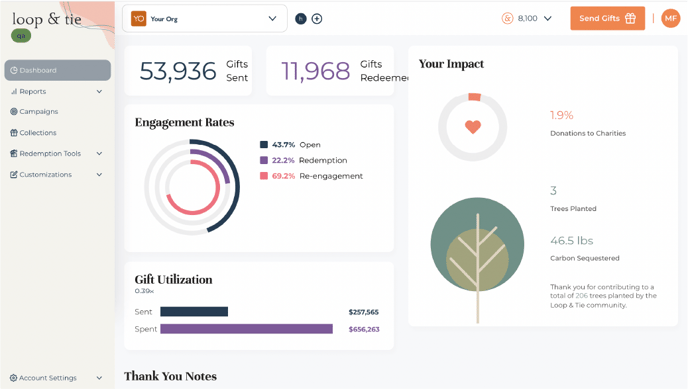The width and height of the screenshot is (688, 389).
Task: Click the Account Settings gear icon
Action: [x=14, y=378]
